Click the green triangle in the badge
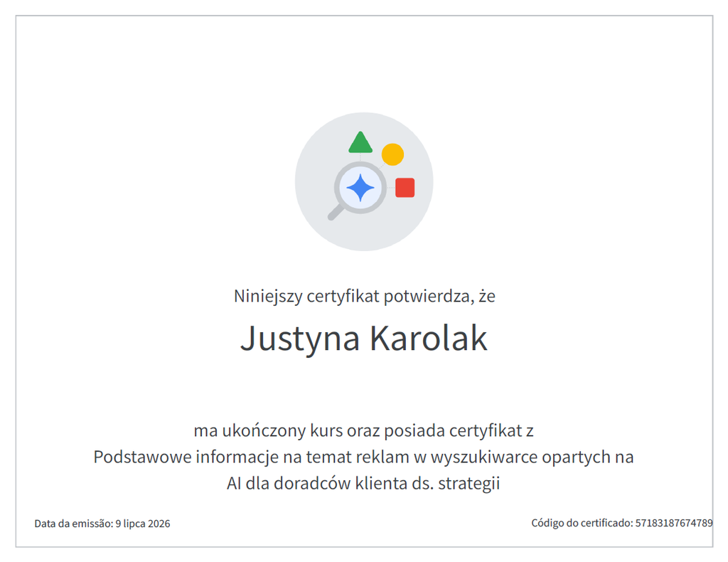 tap(360, 142)
